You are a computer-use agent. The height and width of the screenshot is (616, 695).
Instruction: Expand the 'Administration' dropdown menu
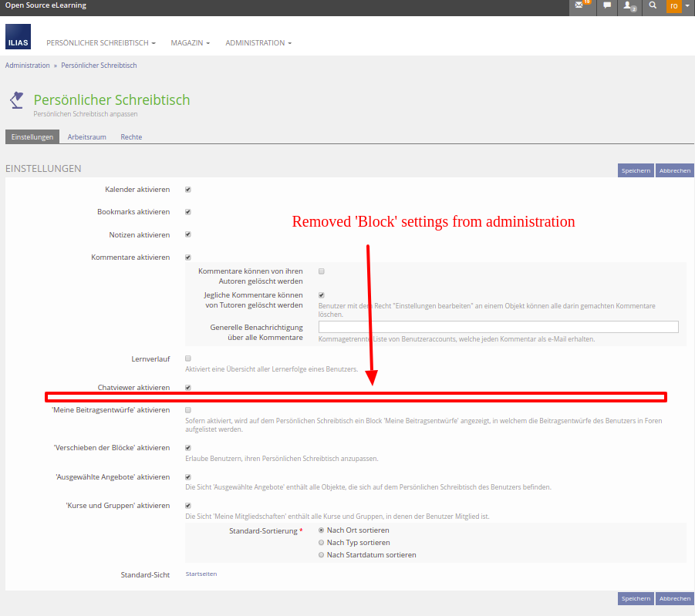pos(258,43)
